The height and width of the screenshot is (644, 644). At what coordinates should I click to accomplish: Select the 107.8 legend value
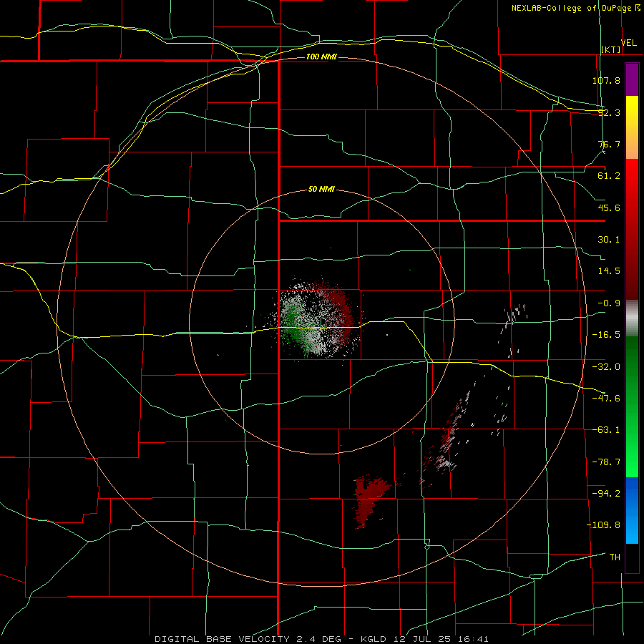[606, 80]
